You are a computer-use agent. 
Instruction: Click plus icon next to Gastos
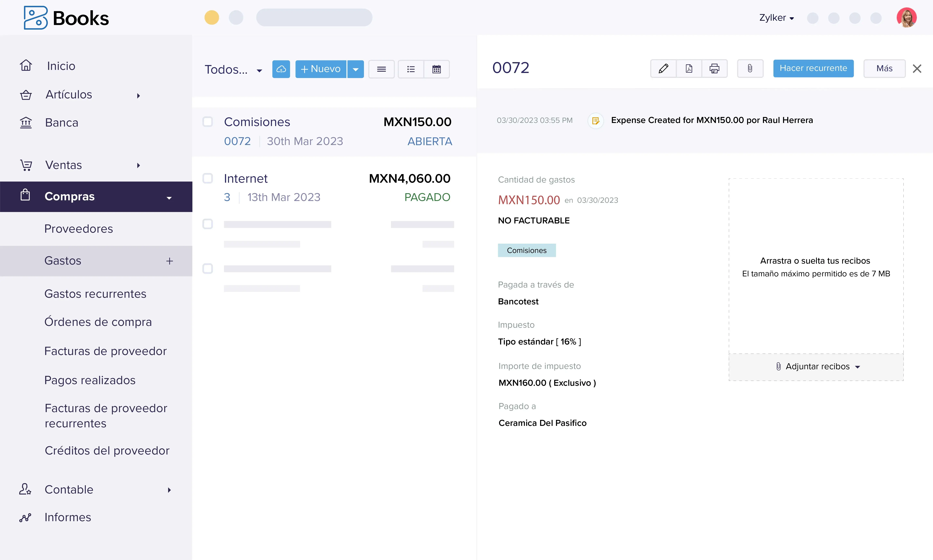pyautogui.click(x=170, y=261)
